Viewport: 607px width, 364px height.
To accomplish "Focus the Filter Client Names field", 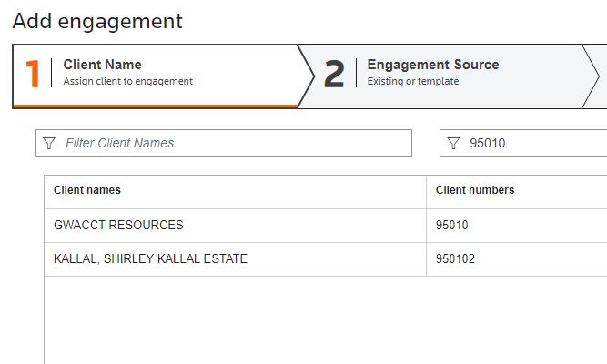I will coord(232,143).
